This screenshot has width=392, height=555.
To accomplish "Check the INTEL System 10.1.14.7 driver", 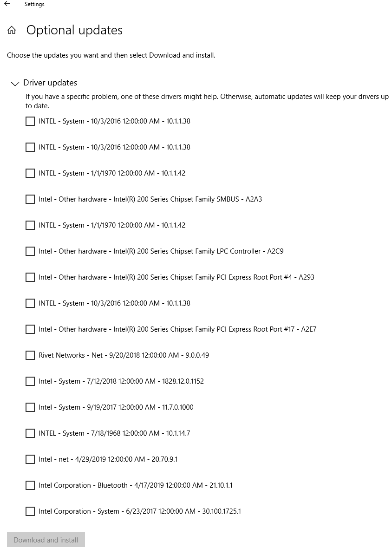I will coord(30,433).
